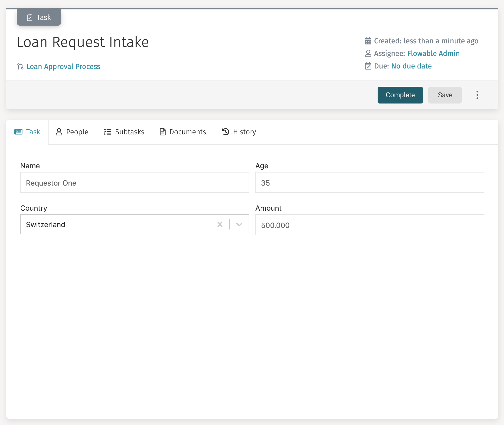Open the three-dot options menu
504x425 pixels.
(477, 95)
